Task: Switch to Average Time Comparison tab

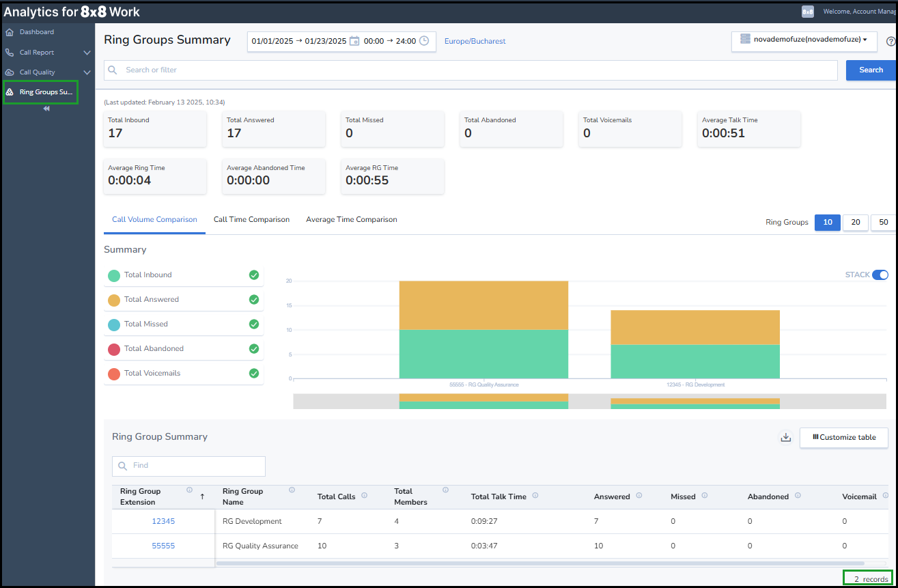Action: pyautogui.click(x=352, y=219)
